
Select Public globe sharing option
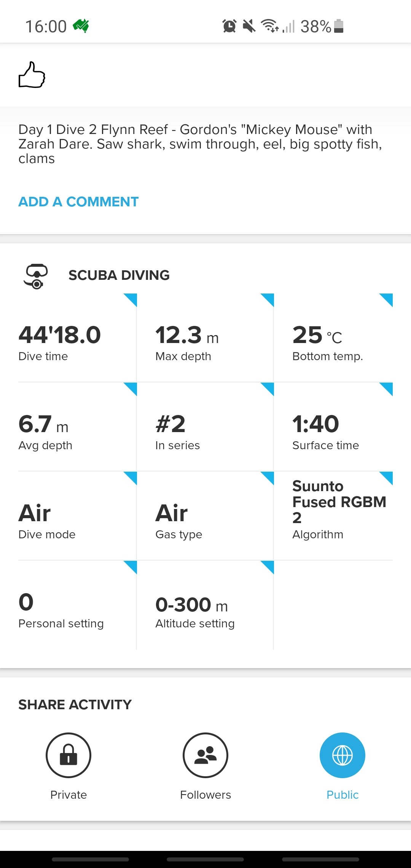(342, 756)
